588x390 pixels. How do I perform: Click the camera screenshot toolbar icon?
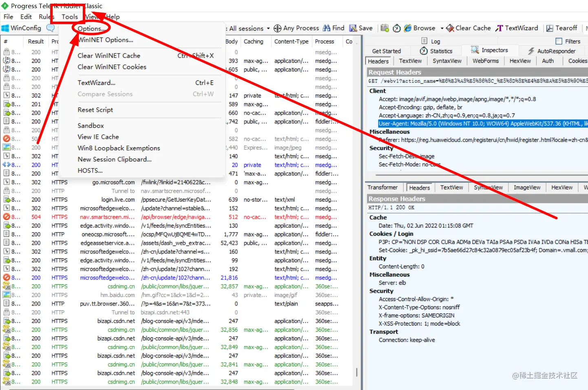point(385,28)
